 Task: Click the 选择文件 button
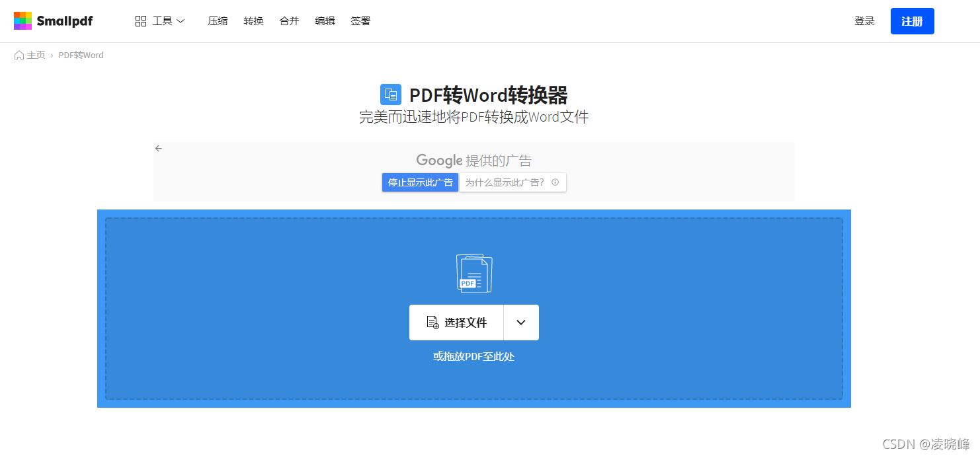[x=456, y=323]
